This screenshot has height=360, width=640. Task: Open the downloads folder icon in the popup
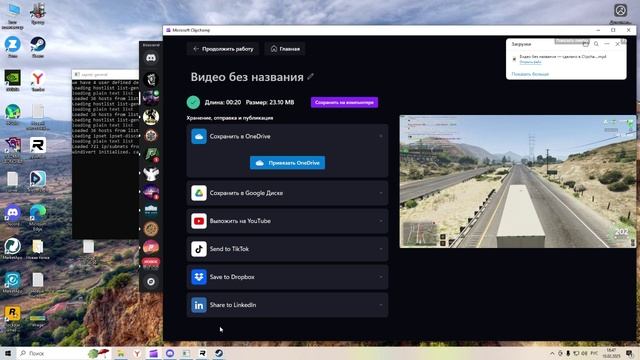tap(586, 44)
